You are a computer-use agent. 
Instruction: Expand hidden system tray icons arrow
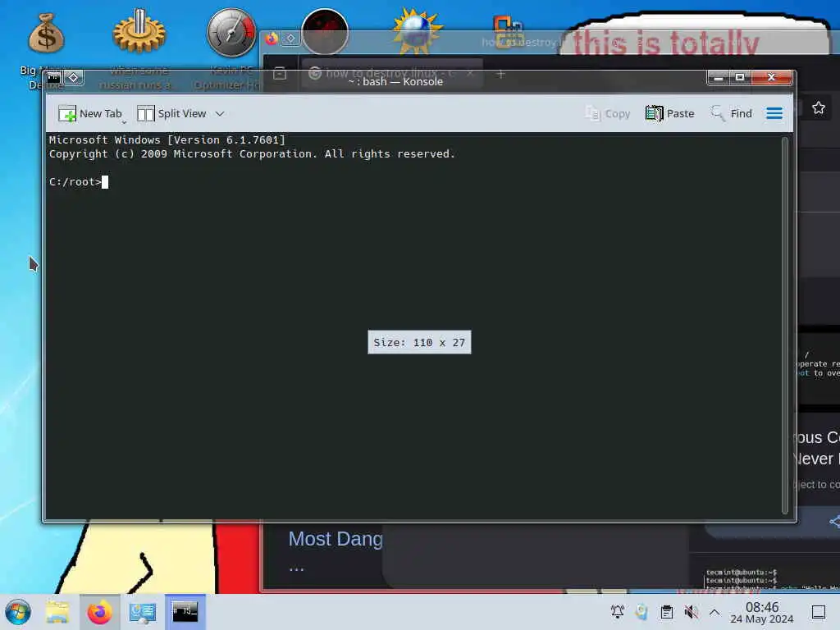[714, 612]
